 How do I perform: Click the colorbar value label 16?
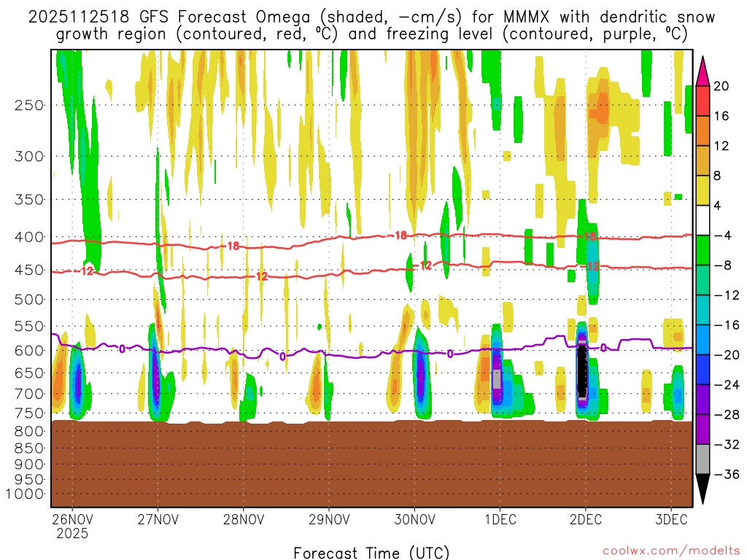pos(721,116)
